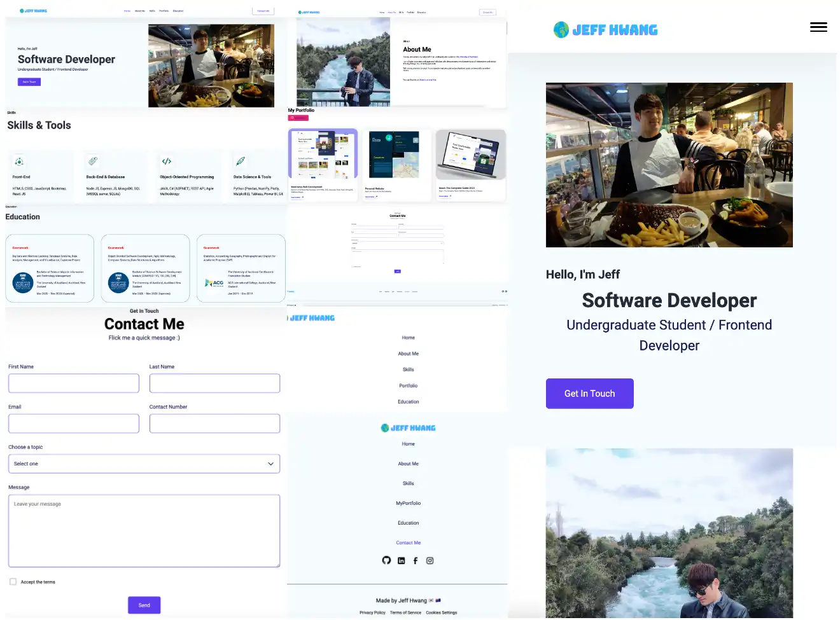
Task: Click the river photo beside the About Me text
Action: pos(344,62)
